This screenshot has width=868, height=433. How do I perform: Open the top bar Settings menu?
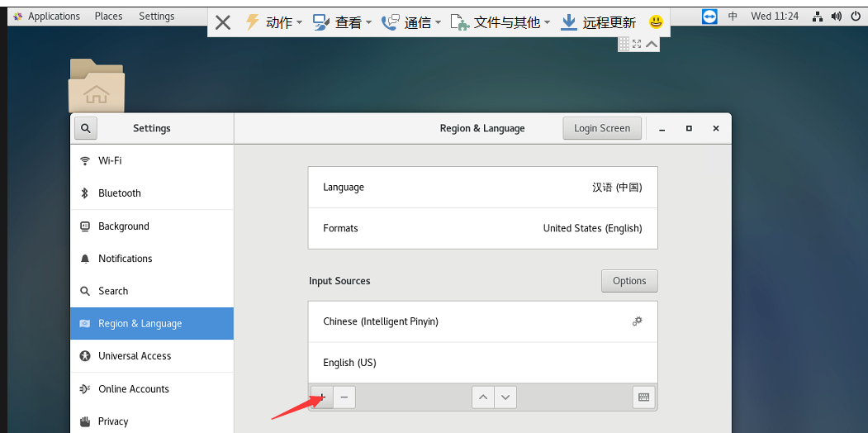pos(157,16)
